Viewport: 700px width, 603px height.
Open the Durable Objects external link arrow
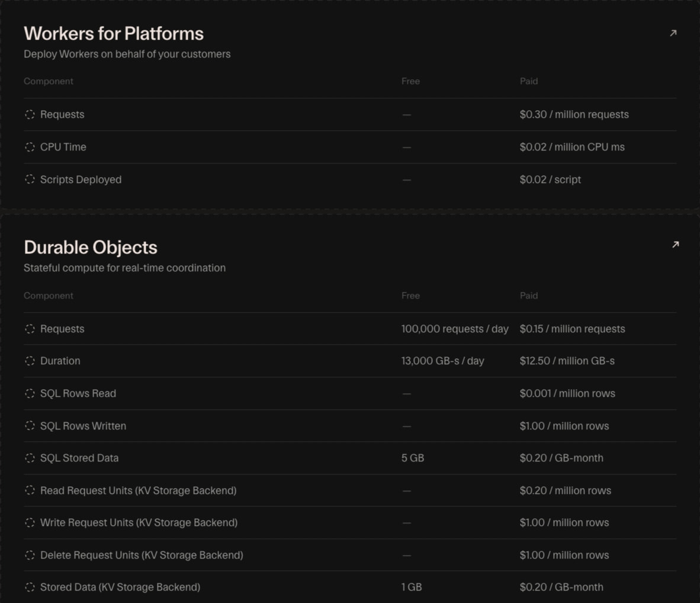click(676, 244)
